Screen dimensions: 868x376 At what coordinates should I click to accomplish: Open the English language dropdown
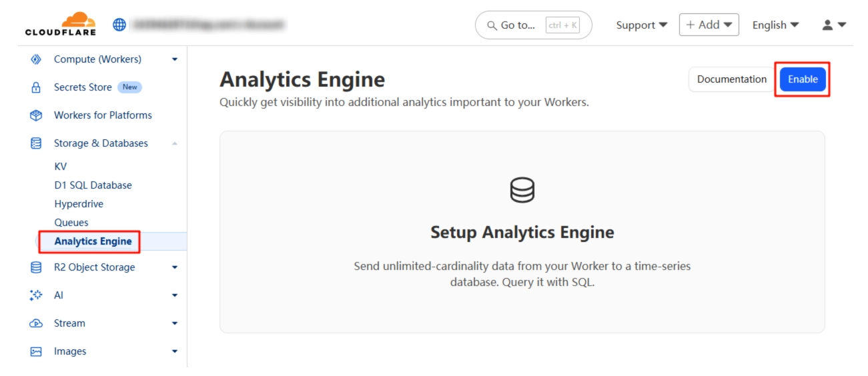point(775,25)
